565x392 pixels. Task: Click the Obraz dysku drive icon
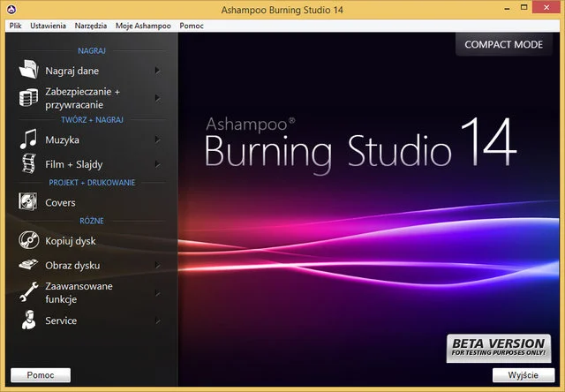click(29, 264)
